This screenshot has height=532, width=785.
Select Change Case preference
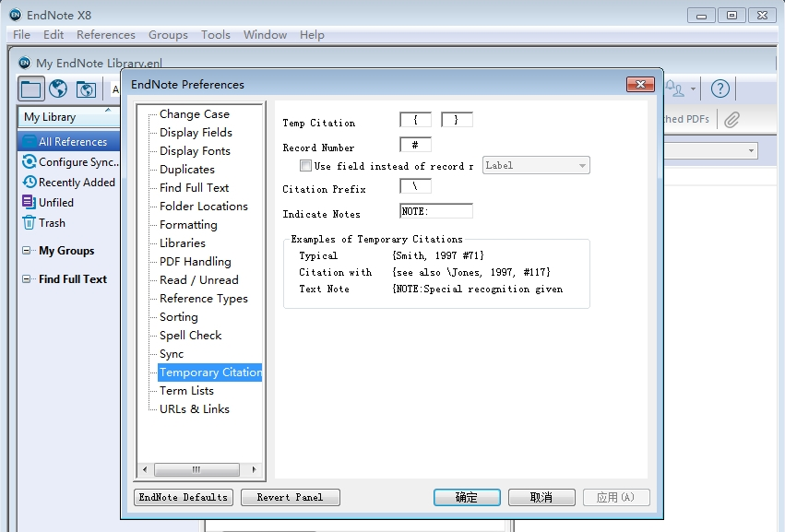coord(195,114)
